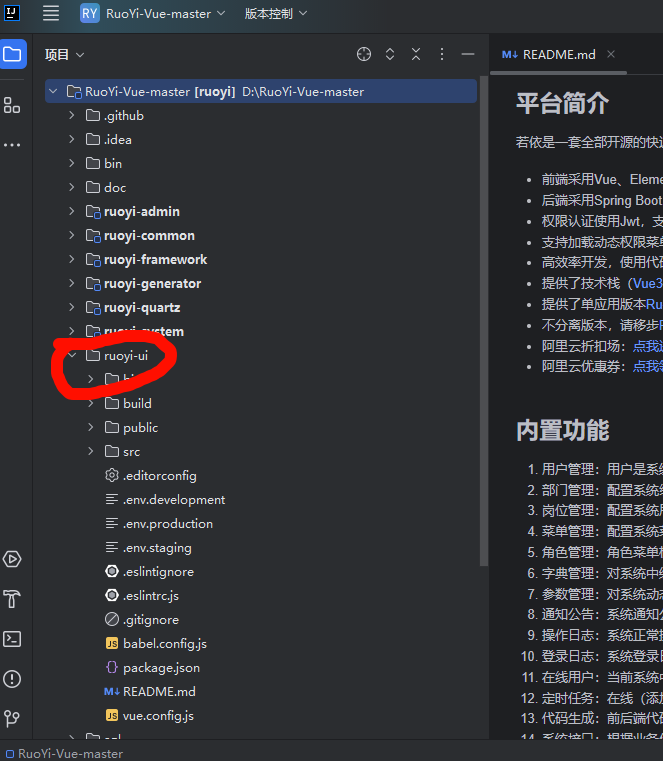Image resolution: width=663 pixels, height=761 pixels.
Task: Open project panel options menu
Action: coord(442,54)
